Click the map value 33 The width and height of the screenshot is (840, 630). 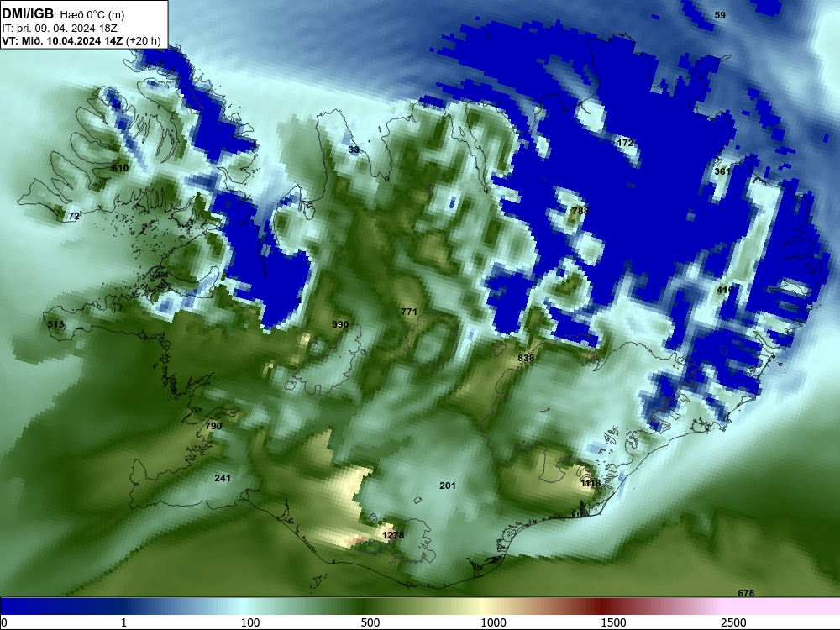pyautogui.click(x=354, y=150)
